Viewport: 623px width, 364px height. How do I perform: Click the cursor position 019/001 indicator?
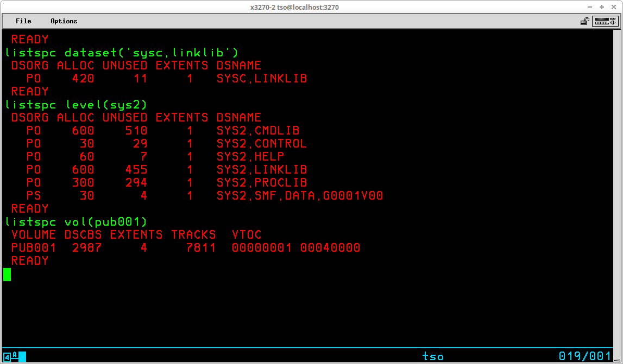(x=585, y=356)
